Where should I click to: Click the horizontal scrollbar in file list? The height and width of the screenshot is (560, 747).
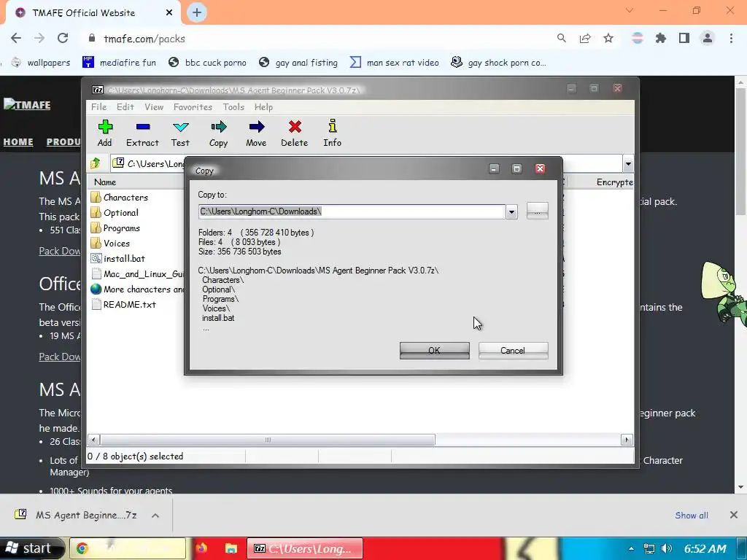coord(268,440)
